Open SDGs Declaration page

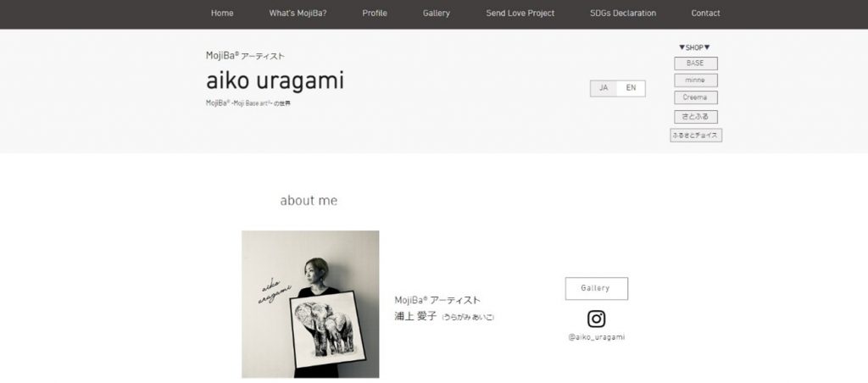[x=623, y=14]
